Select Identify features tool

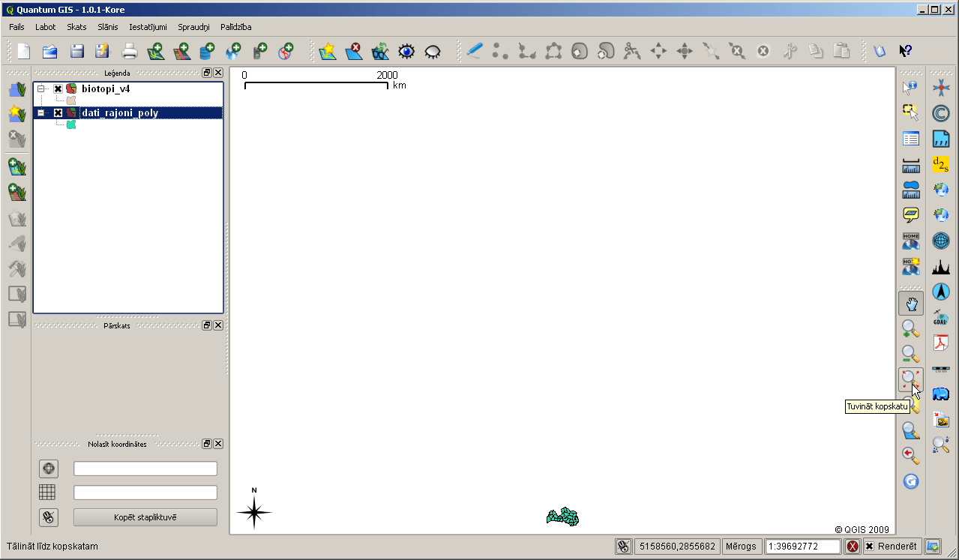click(911, 87)
